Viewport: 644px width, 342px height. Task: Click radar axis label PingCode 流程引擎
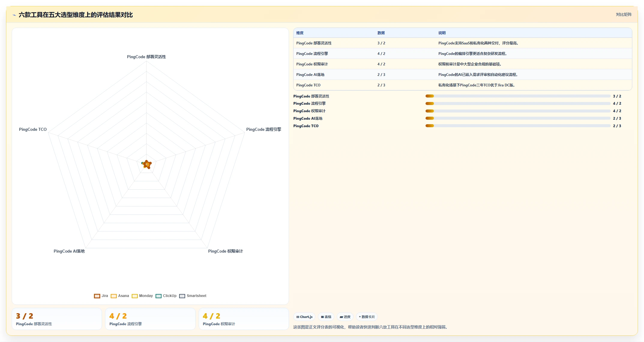click(x=263, y=129)
